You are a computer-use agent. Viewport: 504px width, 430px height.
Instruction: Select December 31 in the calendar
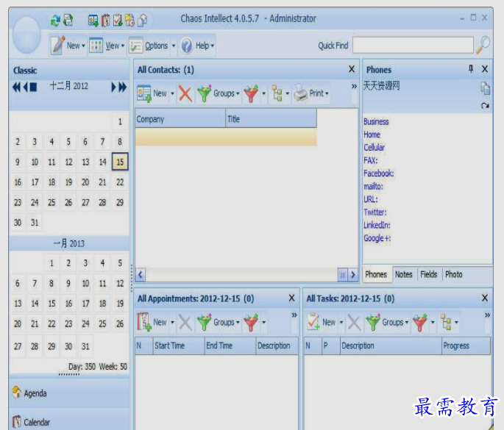pyautogui.click(x=35, y=223)
